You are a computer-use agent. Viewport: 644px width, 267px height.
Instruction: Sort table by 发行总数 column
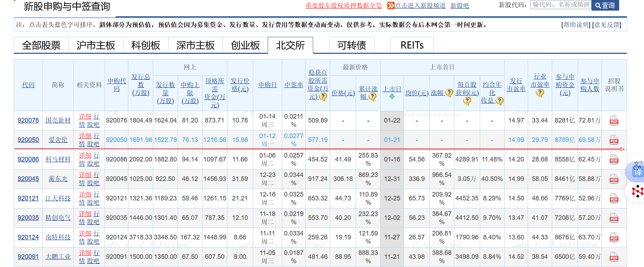pos(141,85)
